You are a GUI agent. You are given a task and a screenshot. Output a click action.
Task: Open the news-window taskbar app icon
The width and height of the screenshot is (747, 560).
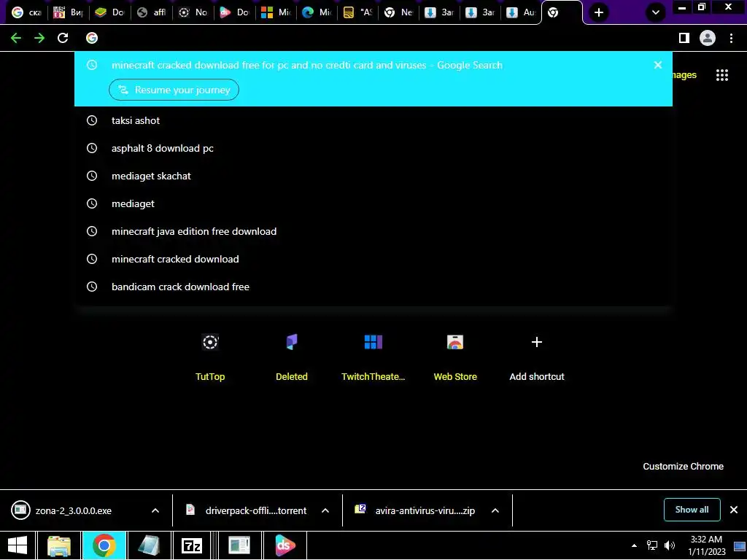pos(239,545)
